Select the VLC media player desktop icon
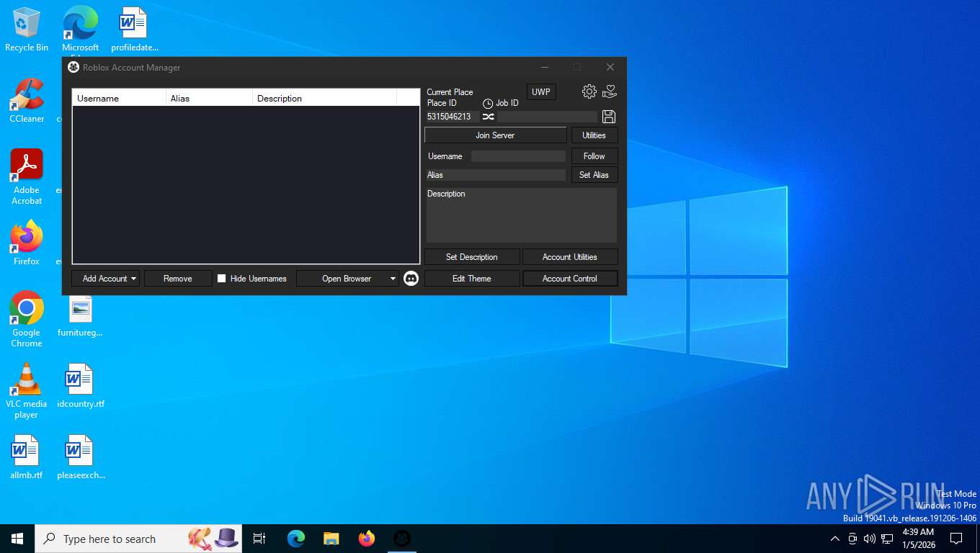 point(27,391)
